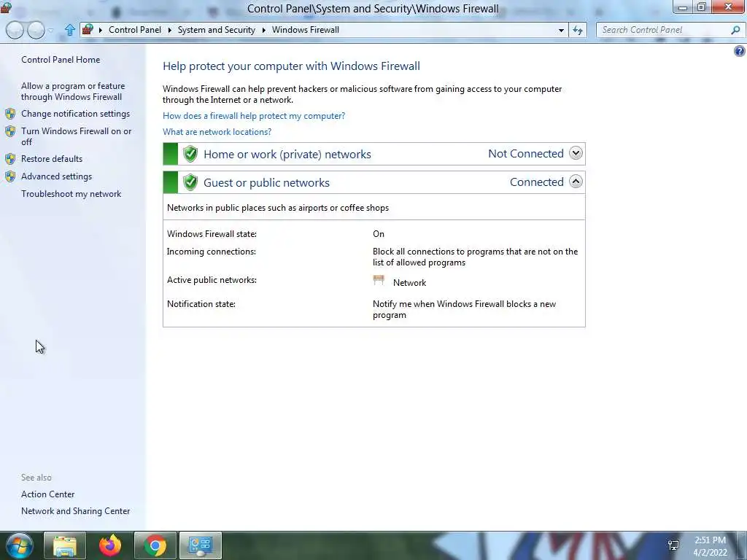Viewport: 747px width, 560px height.
Task: Click shield icon next to Change notification settings
Action: click(10, 114)
